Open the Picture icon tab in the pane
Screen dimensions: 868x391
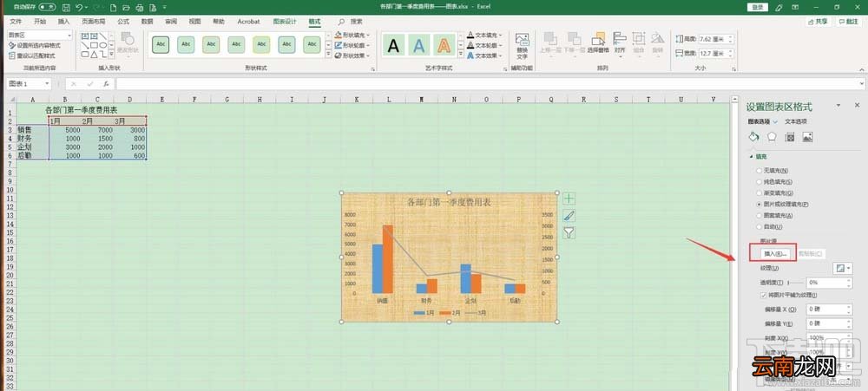pos(807,137)
